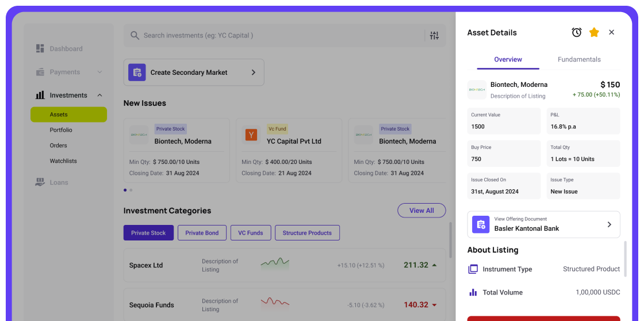Click the $ 150 price value
Image resolution: width=644 pixels, height=321 pixels.
click(x=610, y=85)
